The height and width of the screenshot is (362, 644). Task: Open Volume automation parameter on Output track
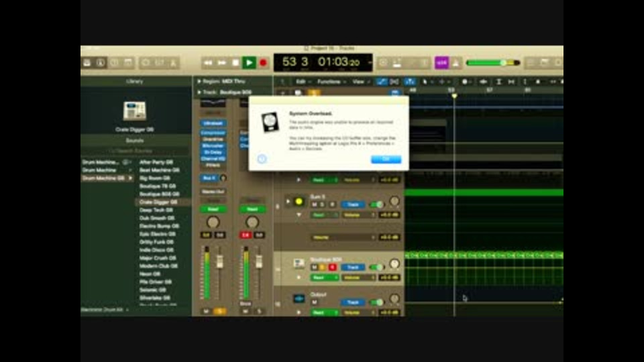pos(359,312)
